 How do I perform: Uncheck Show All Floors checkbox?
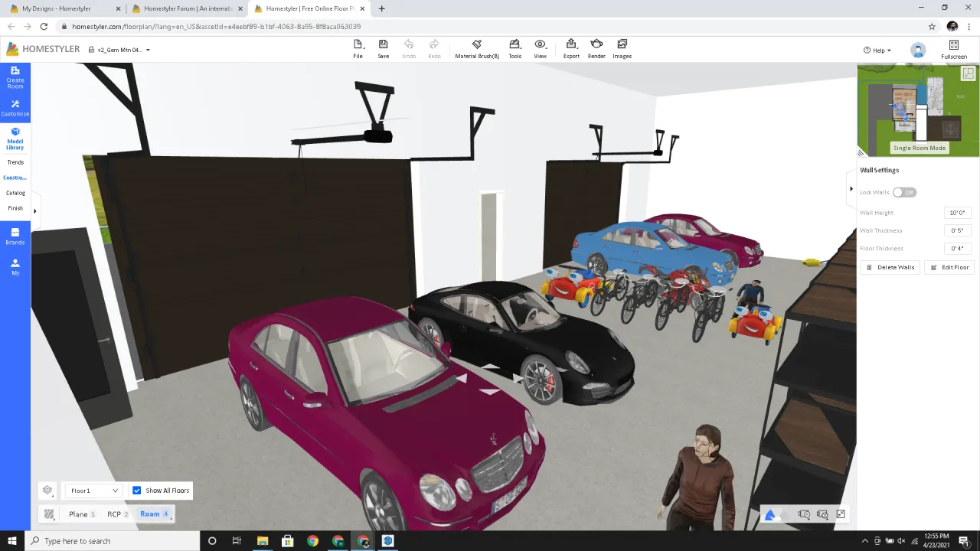pyautogui.click(x=137, y=491)
